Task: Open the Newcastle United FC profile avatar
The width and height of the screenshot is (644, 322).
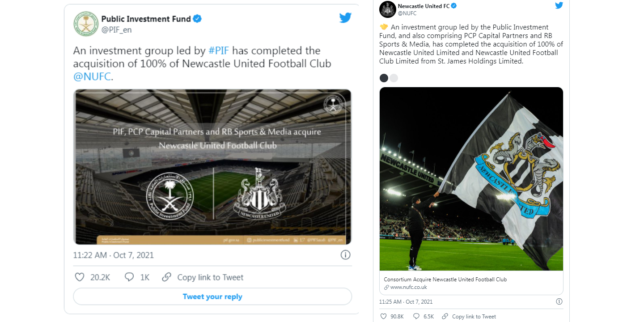Action: point(387,9)
